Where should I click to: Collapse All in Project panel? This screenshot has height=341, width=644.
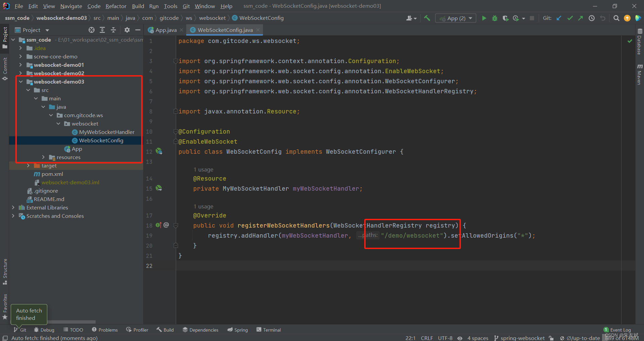pyautogui.click(x=113, y=30)
